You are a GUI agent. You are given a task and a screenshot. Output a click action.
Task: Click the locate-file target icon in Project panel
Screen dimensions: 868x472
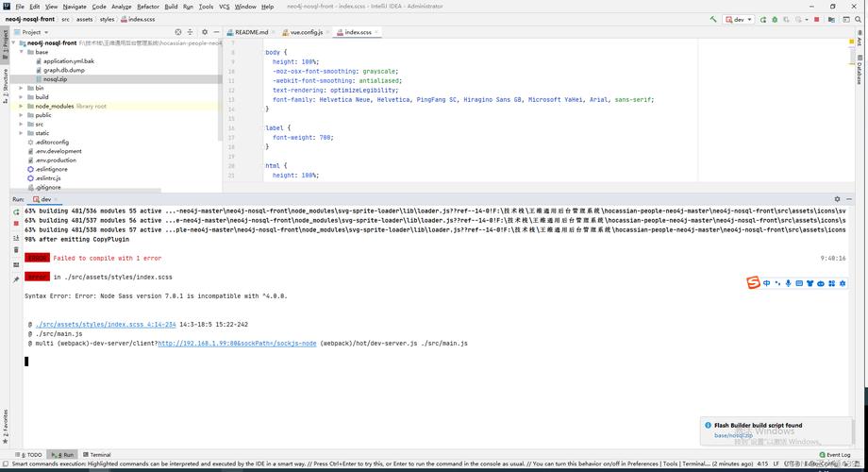pyautogui.click(x=177, y=32)
